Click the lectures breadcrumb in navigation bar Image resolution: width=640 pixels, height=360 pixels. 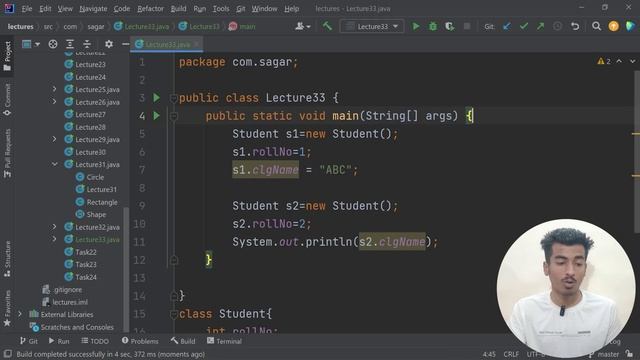[x=20, y=27]
